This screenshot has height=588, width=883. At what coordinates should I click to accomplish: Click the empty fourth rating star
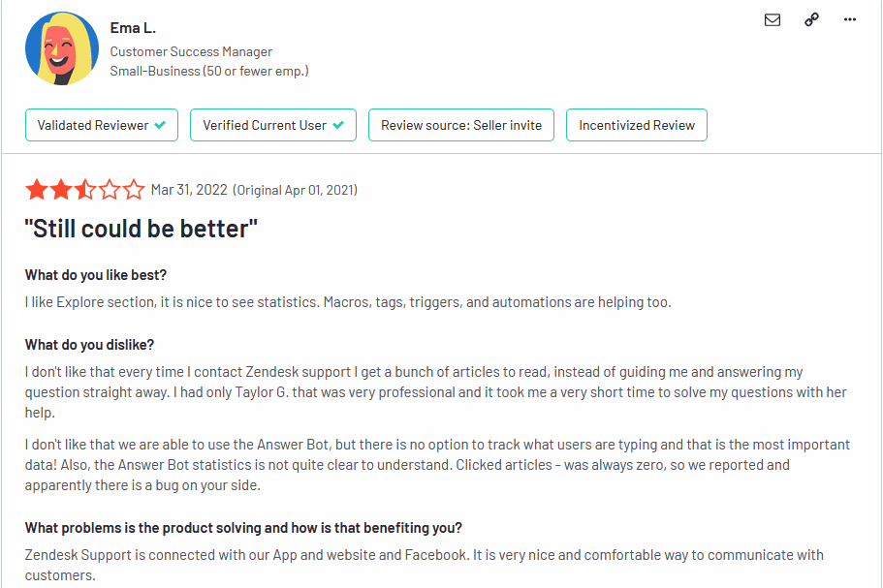click(x=110, y=190)
